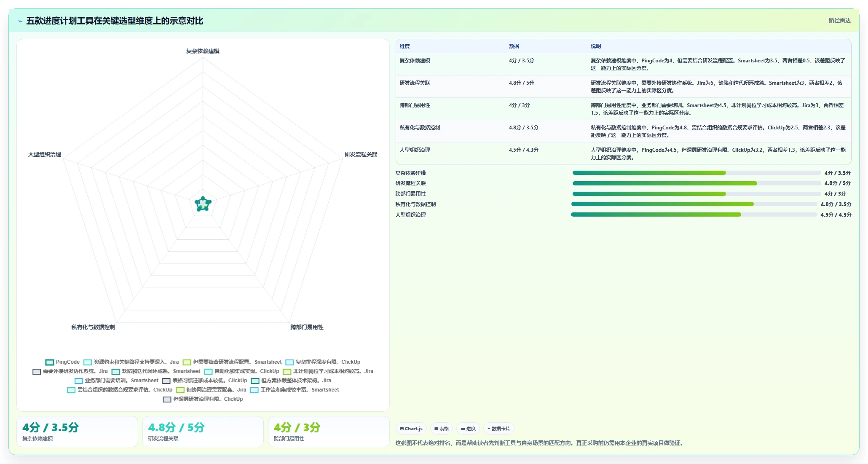
Task: Click the Chart.js tag pill
Action: click(411, 429)
